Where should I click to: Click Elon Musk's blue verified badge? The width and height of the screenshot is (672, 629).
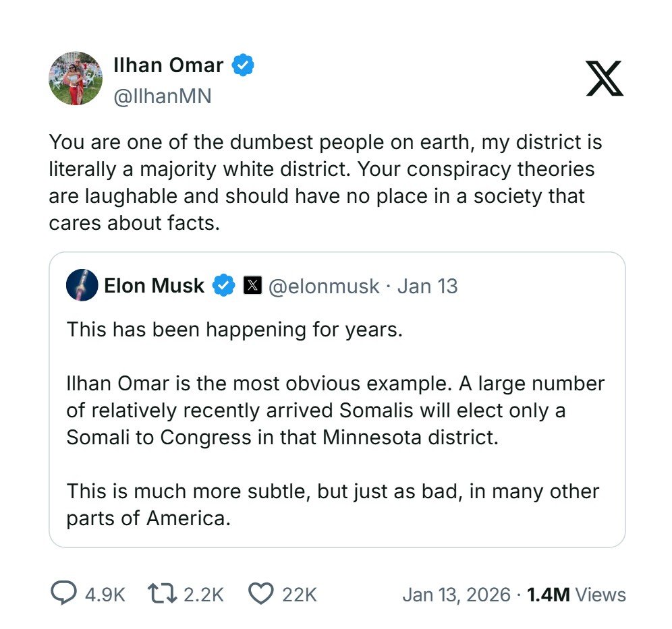[x=223, y=286]
